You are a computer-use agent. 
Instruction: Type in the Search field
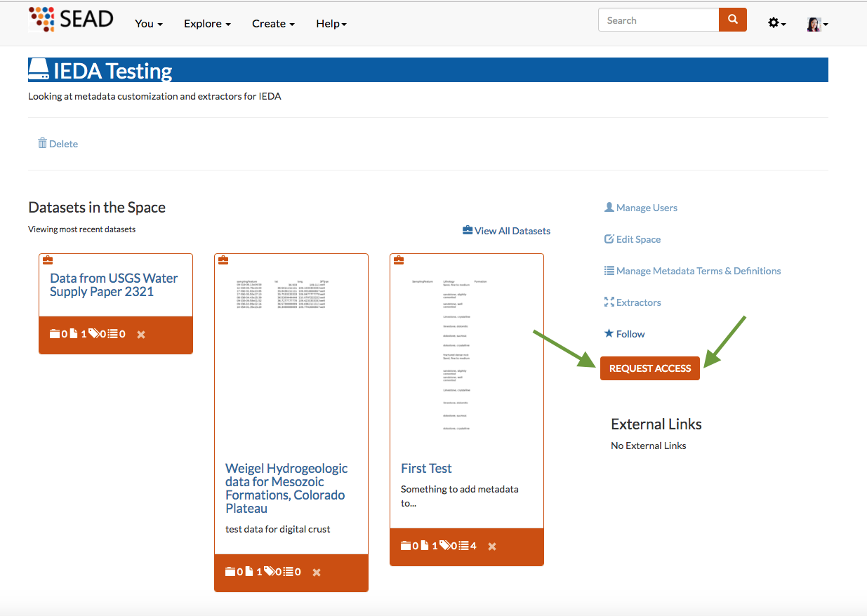pos(658,20)
